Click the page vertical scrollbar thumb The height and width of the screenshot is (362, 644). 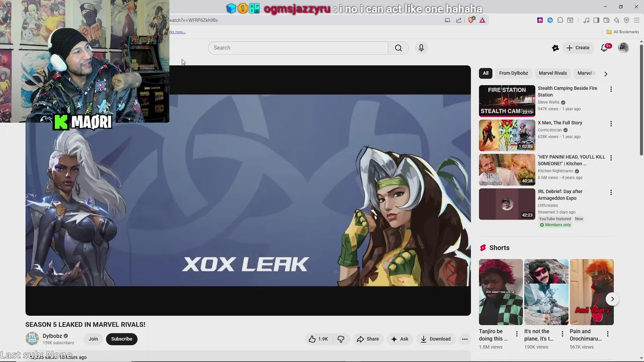[x=641, y=101]
